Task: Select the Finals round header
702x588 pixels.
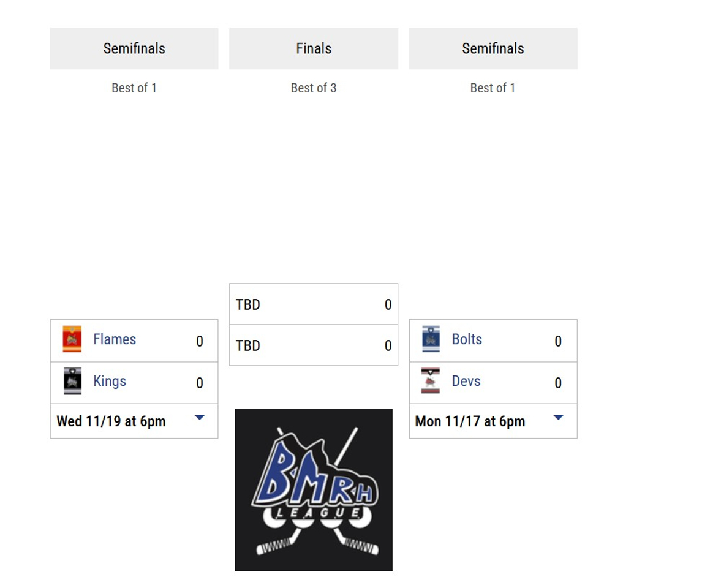Action: 314,48
